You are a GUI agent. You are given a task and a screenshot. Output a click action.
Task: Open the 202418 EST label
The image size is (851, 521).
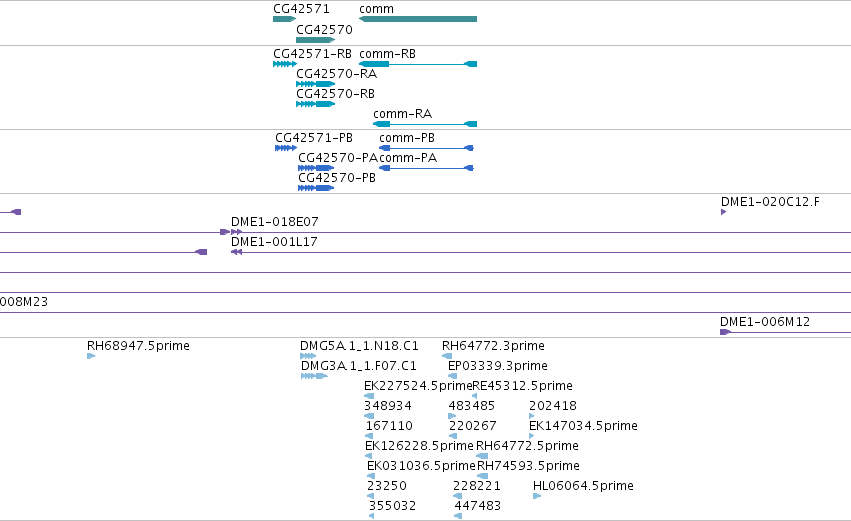552,406
